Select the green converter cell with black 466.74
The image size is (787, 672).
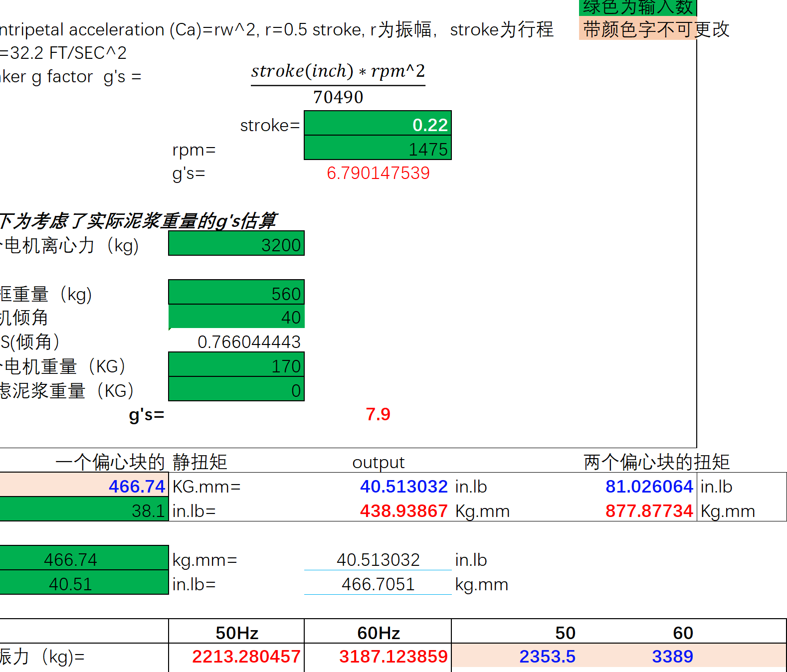click(84, 558)
